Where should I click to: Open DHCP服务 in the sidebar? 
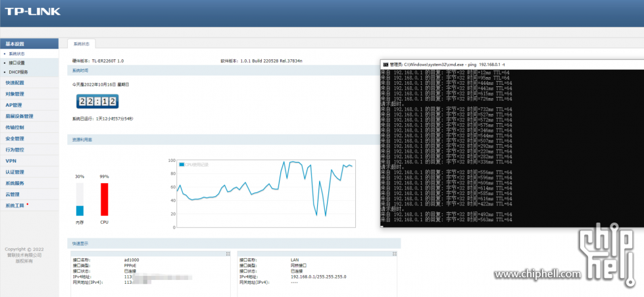coord(18,72)
